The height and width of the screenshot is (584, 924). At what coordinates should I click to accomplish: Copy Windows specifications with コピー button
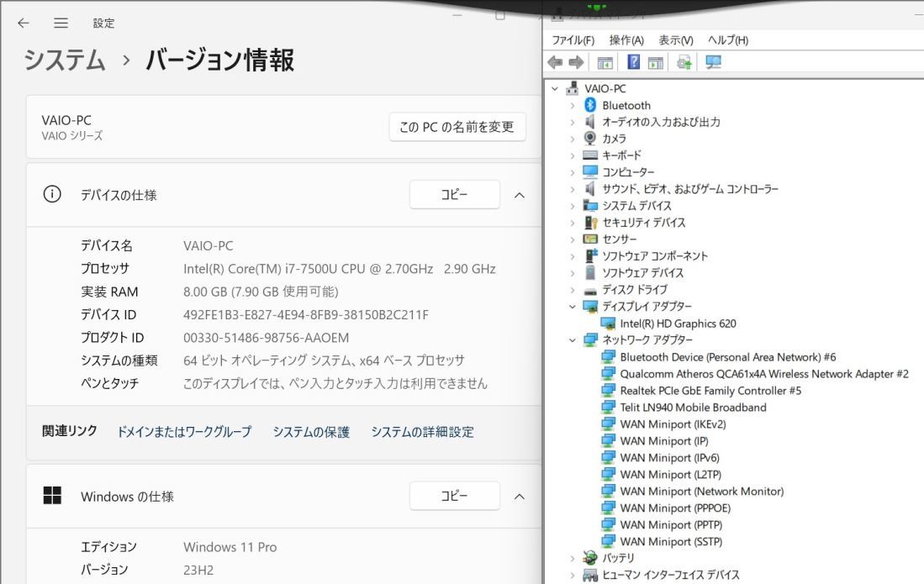(x=454, y=496)
